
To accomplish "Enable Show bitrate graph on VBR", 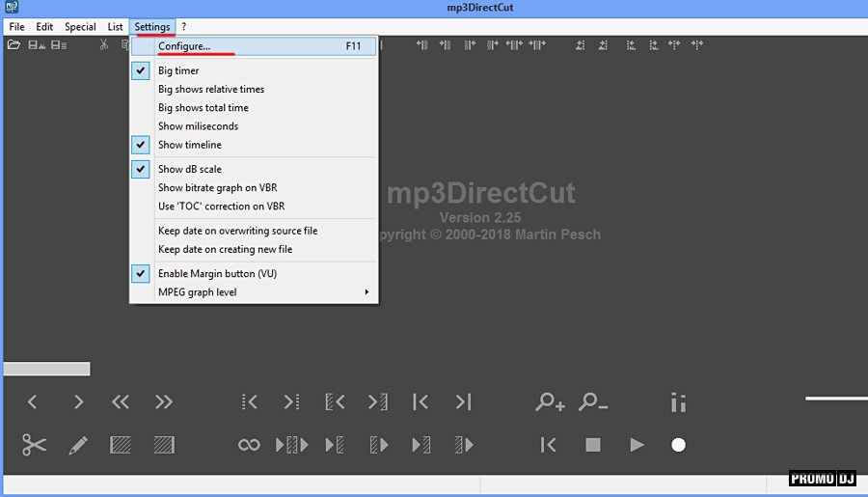I will (x=217, y=187).
